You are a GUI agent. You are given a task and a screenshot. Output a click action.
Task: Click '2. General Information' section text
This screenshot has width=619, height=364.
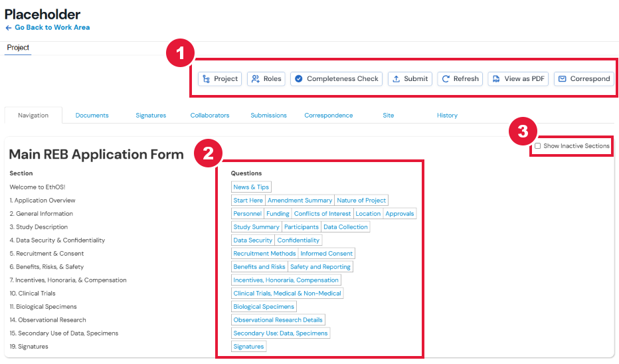(41, 214)
